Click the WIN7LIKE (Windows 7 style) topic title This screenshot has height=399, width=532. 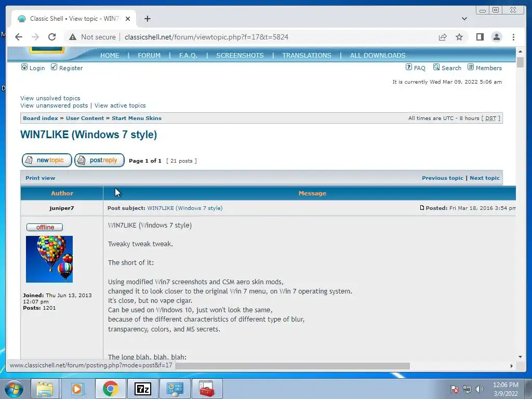(88, 135)
